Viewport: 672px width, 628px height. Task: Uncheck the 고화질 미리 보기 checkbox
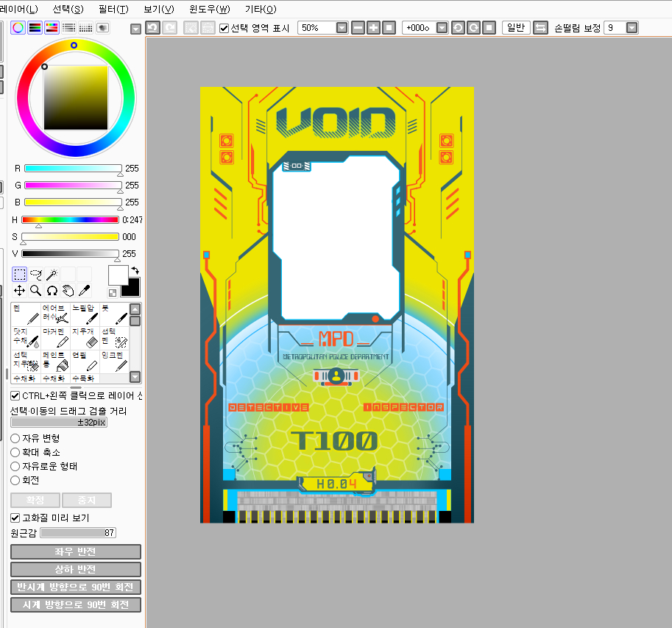(15, 518)
